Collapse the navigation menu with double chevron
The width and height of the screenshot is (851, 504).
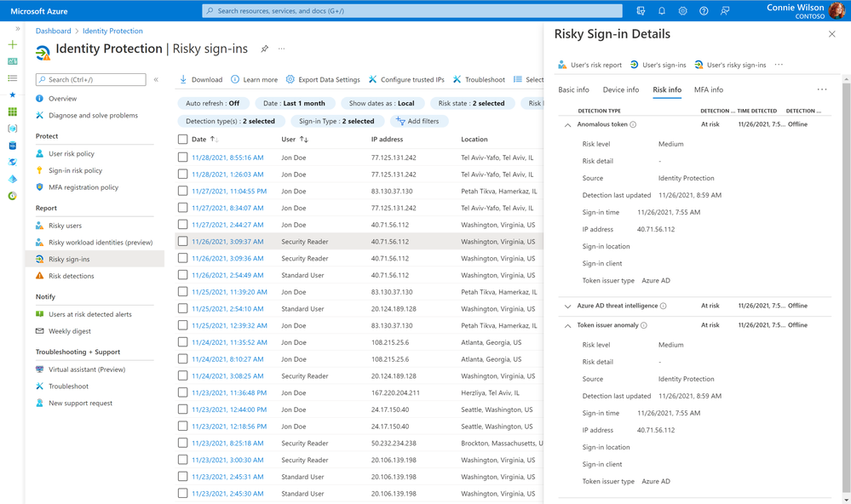(156, 79)
